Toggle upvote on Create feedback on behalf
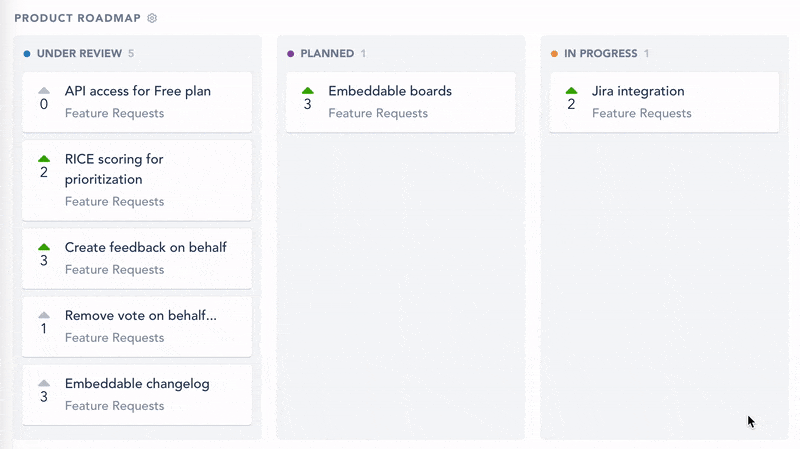Image resolution: width=800 pixels, height=449 pixels. pyautogui.click(x=44, y=247)
